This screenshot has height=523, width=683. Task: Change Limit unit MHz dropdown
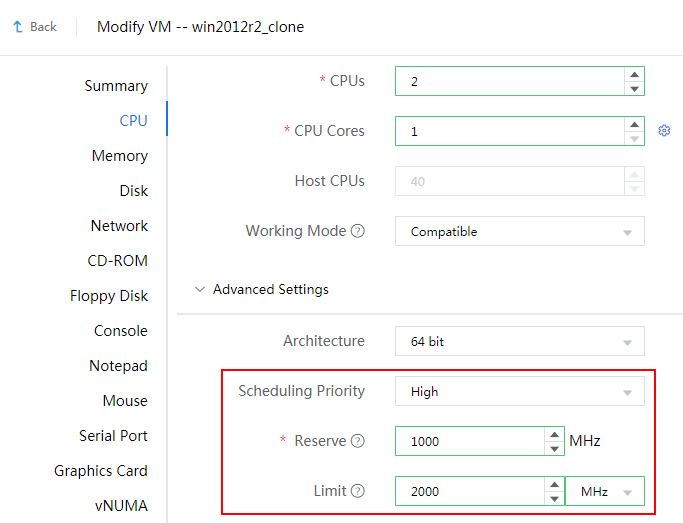[605, 491]
